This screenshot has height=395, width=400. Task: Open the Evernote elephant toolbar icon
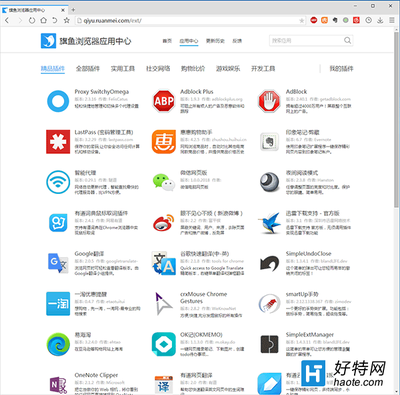point(335,20)
